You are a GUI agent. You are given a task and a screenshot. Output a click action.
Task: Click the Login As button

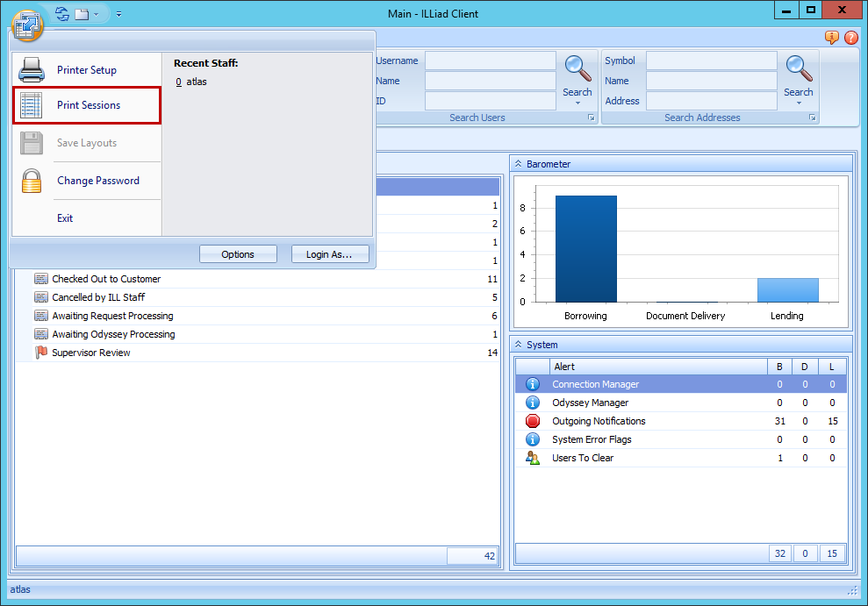tap(330, 254)
